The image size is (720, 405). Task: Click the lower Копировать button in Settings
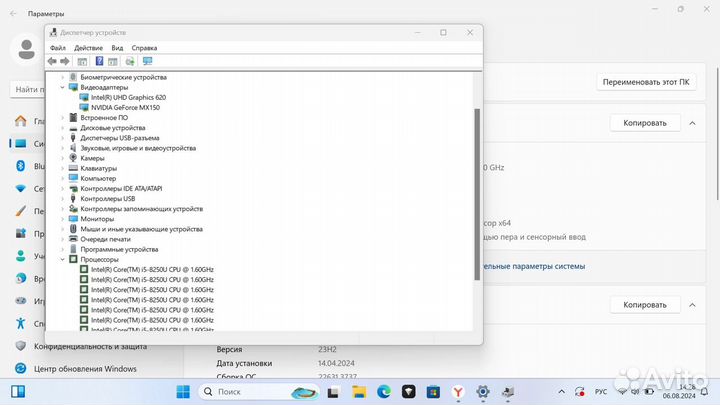(645, 305)
